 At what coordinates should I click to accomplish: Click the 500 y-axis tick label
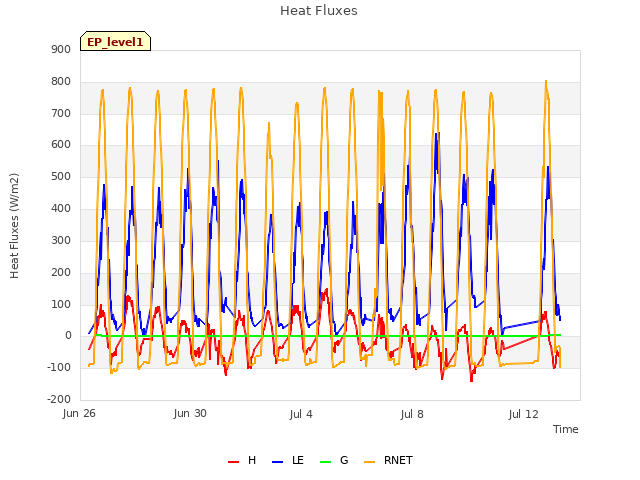point(61,177)
